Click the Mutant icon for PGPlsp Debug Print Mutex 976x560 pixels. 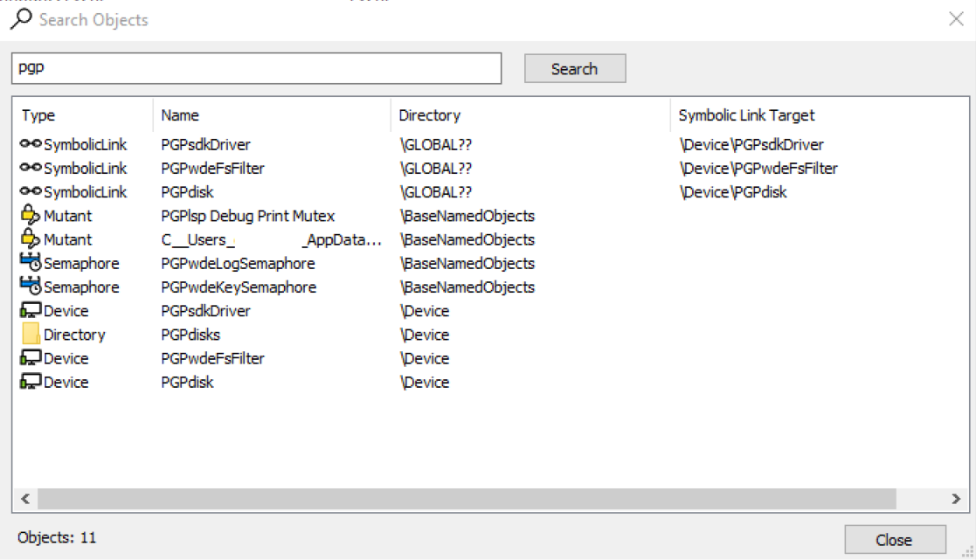coord(31,215)
